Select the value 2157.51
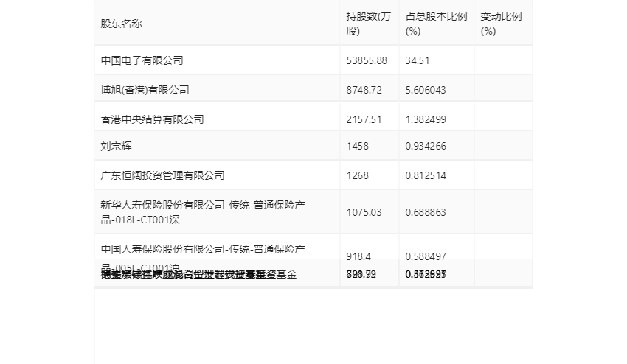 coord(364,119)
